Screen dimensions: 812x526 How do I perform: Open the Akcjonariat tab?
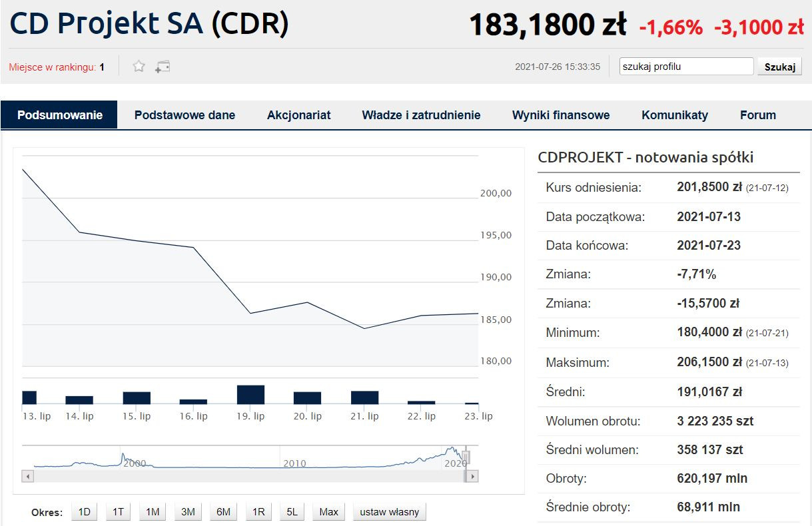coord(299,115)
